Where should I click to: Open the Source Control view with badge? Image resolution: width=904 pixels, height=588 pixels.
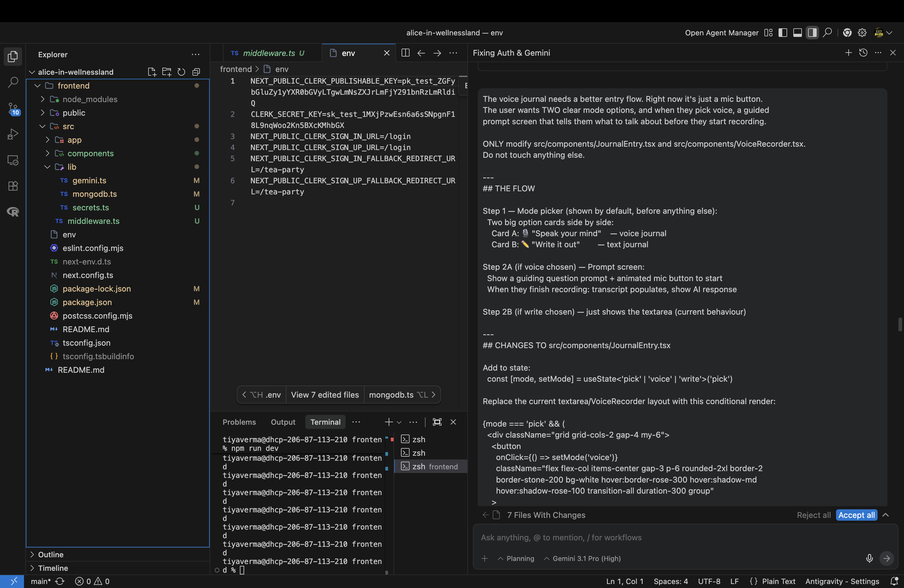coord(13,109)
